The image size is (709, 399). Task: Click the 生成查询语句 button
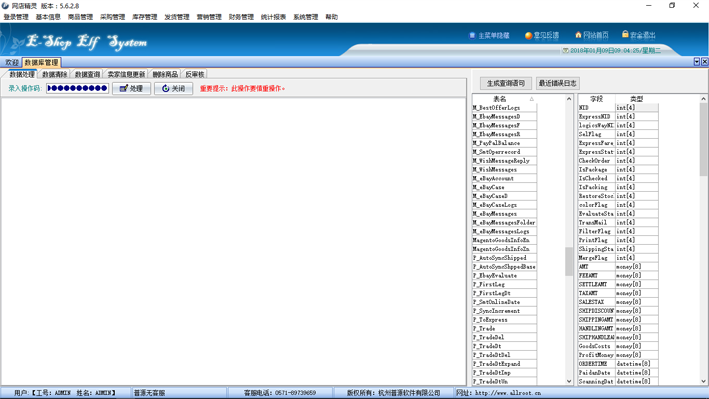point(506,83)
